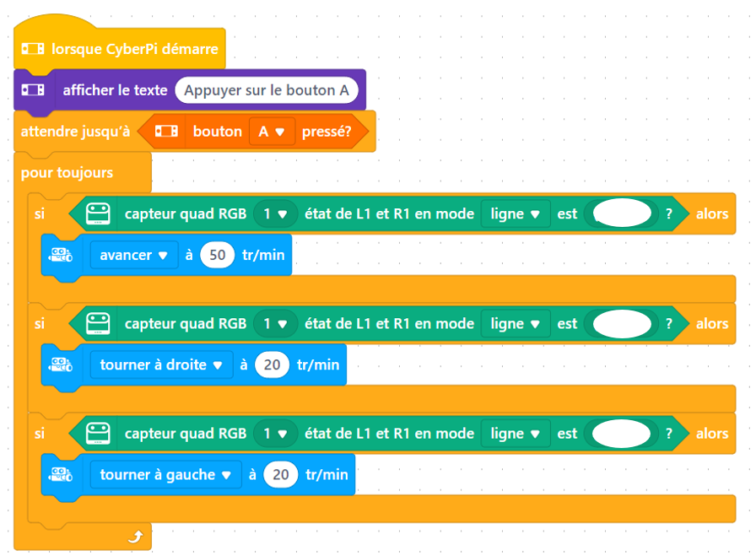The image size is (756, 556).
Task: Open the tourner à gauche dropdown
Action: (165, 474)
